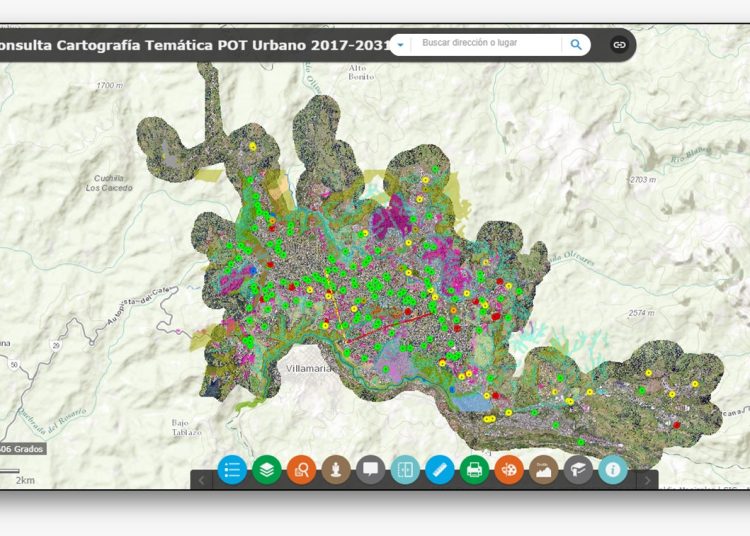Click the 'Bajo Tablazo' map label
The height and width of the screenshot is (536, 750).
coord(187,427)
